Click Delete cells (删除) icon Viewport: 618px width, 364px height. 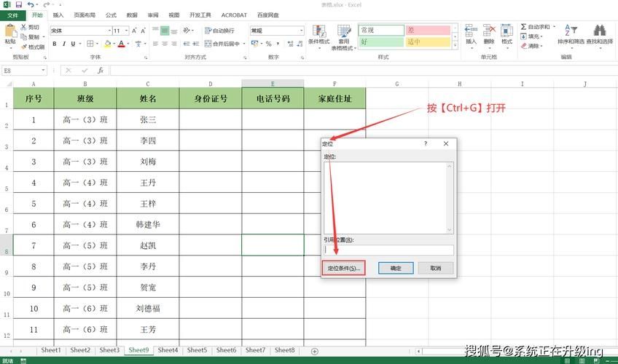(489, 31)
